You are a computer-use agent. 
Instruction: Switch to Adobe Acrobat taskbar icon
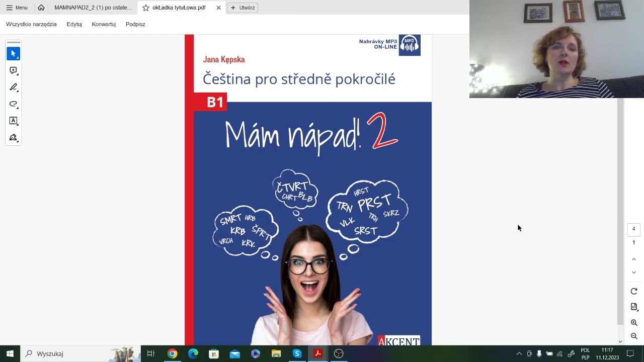pos(318,353)
